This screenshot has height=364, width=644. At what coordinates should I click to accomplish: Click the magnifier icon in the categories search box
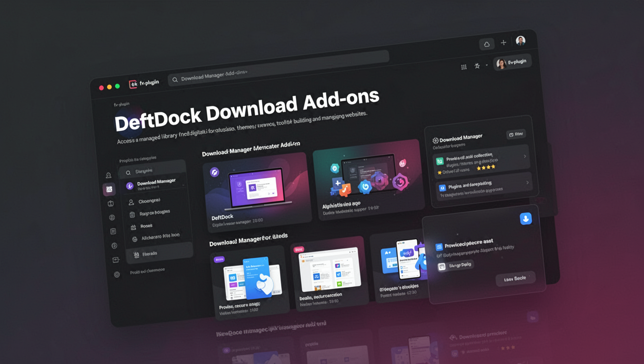[x=127, y=173]
